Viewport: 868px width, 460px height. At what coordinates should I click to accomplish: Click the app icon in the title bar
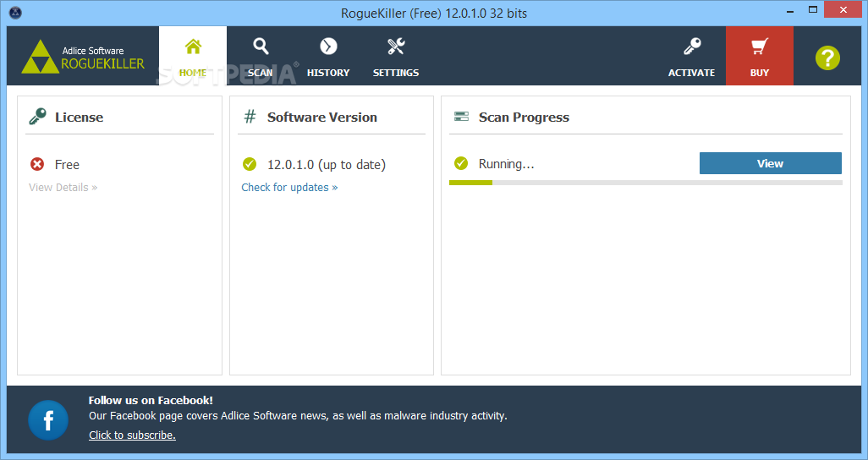15,12
